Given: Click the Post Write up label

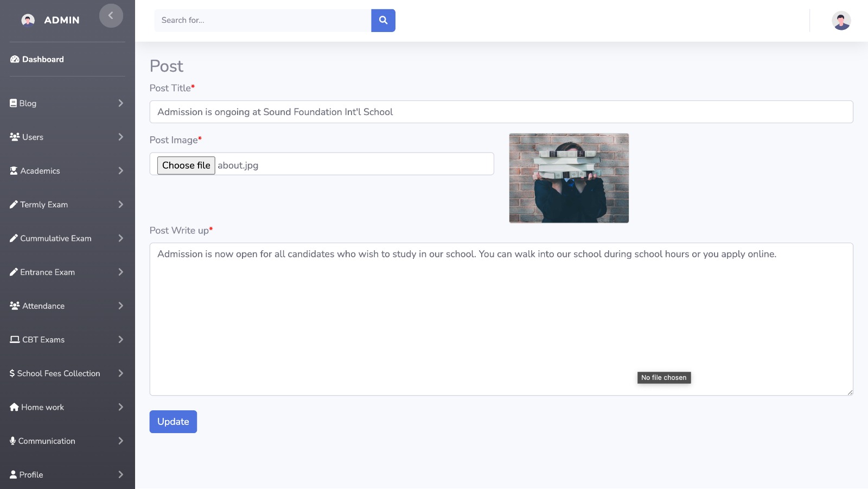Looking at the screenshot, I should pyautogui.click(x=181, y=231).
